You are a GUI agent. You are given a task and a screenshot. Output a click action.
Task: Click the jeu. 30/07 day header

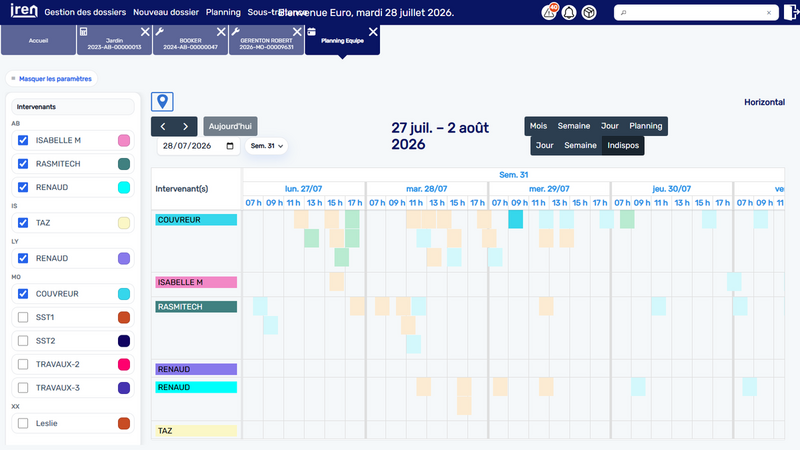[x=671, y=189]
